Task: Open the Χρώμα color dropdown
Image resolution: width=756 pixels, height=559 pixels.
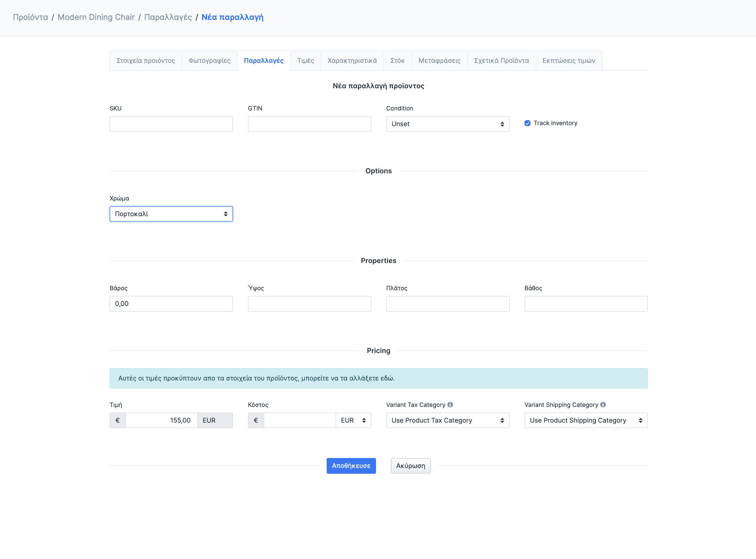Action: tap(171, 214)
